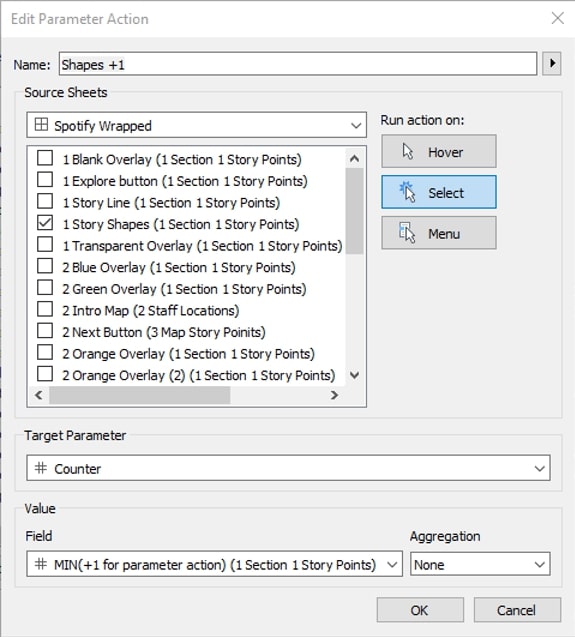This screenshot has height=637, width=575.
Task: Confirm with the OK button
Action: (420, 610)
